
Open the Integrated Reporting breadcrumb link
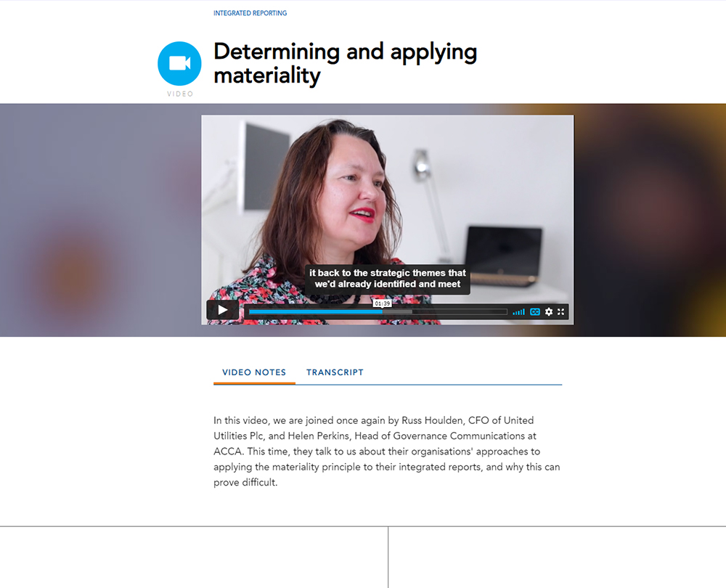(x=250, y=13)
